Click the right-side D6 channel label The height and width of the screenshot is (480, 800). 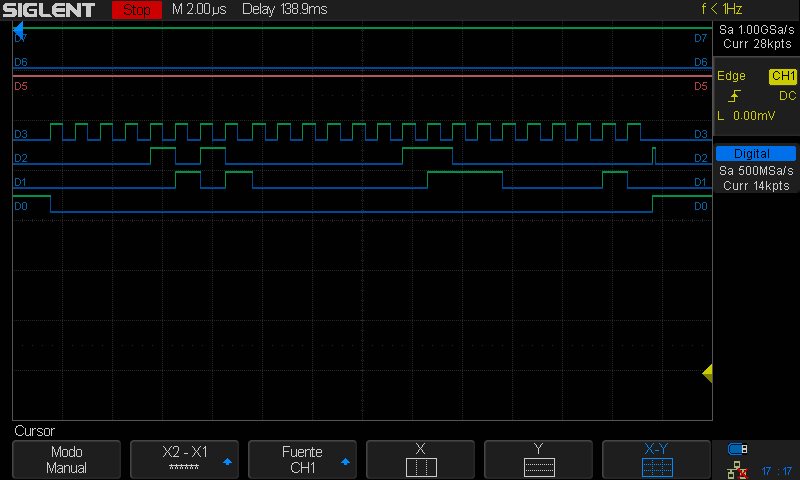[701, 62]
